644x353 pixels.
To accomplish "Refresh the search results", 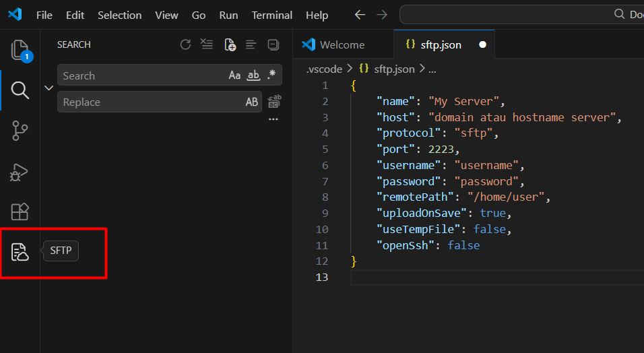I will click(x=185, y=45).
